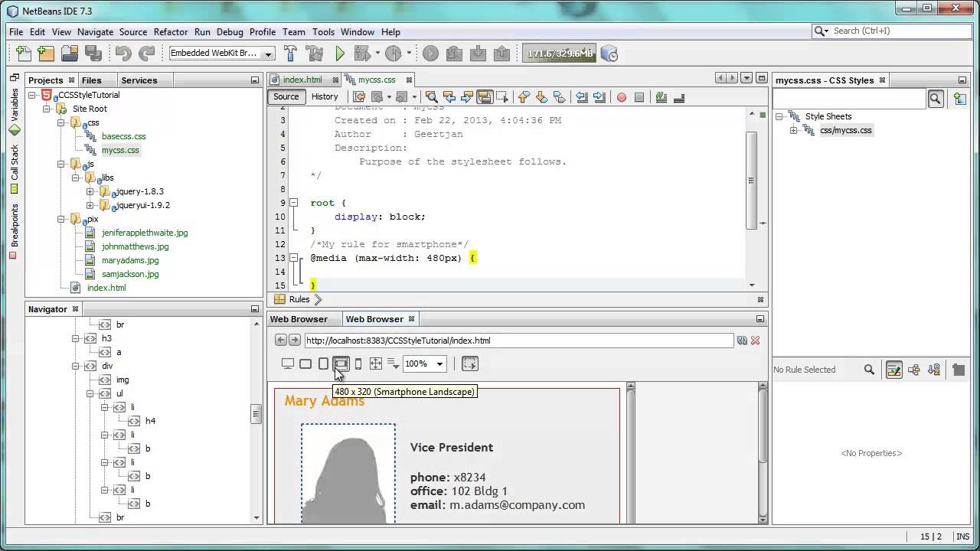Click the Clean and Build Project icon
Viewport: 980px width, 551px height.
[315, 54]
